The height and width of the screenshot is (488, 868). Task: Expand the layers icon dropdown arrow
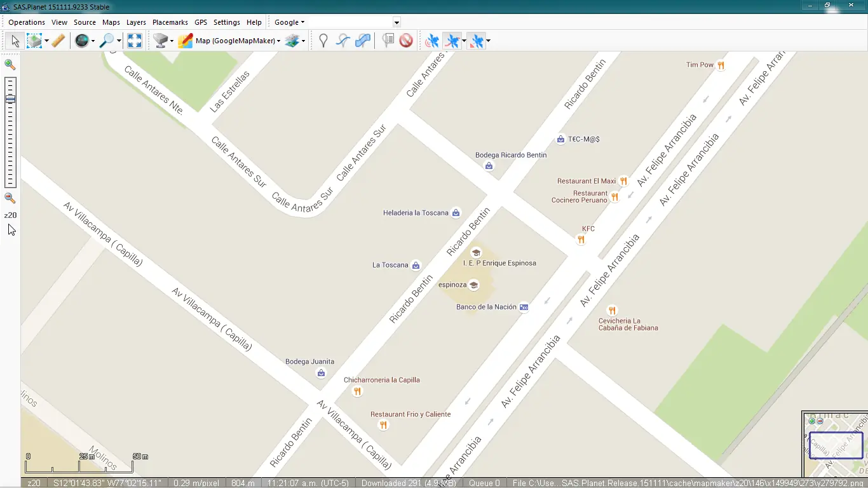click(x=303, y=41)
